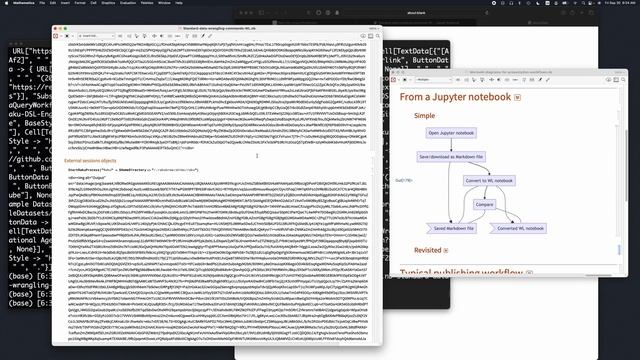Click the 'Save/download as Markdown file' node
The image size is (640, 360).
[x=451, y=157]
